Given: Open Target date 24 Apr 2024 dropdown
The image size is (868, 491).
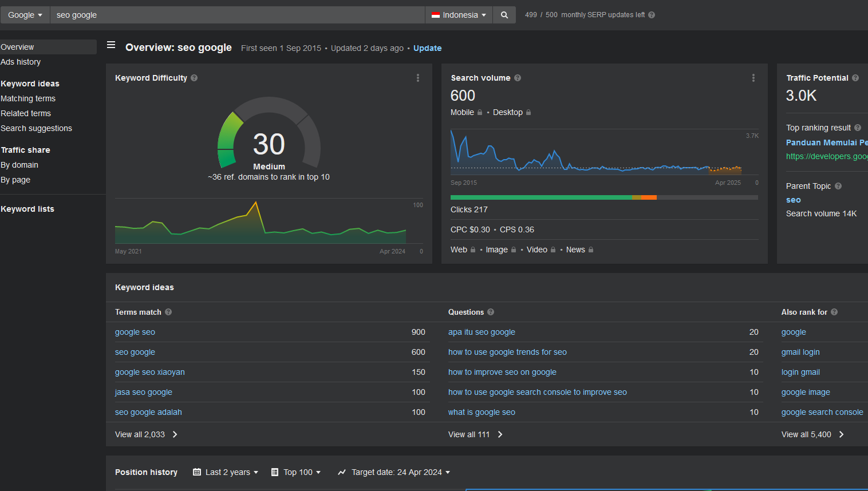Looking at the screenshot, I should point(394,472).
